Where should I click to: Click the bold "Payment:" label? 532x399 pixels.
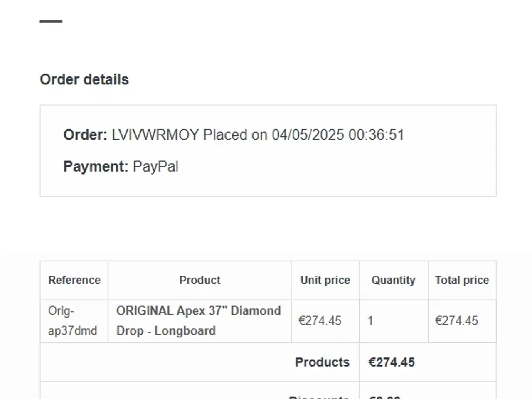(x=96, y=167)
